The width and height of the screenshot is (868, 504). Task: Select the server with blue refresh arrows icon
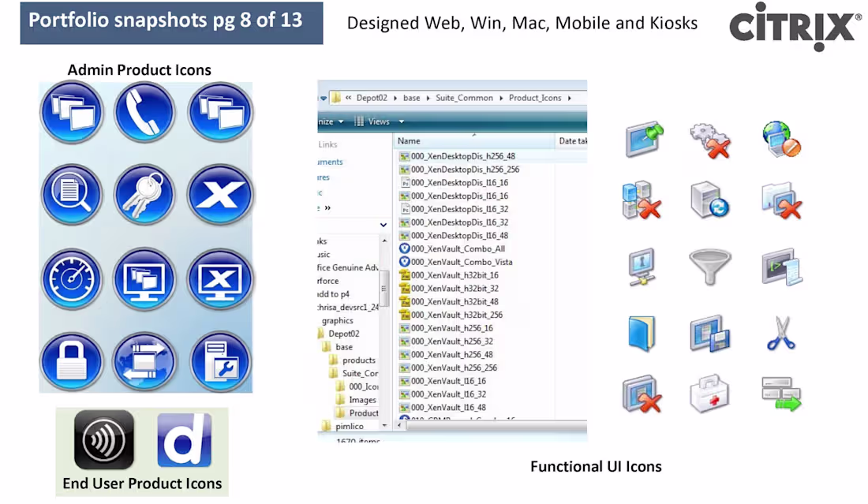[x=710, y=200]
